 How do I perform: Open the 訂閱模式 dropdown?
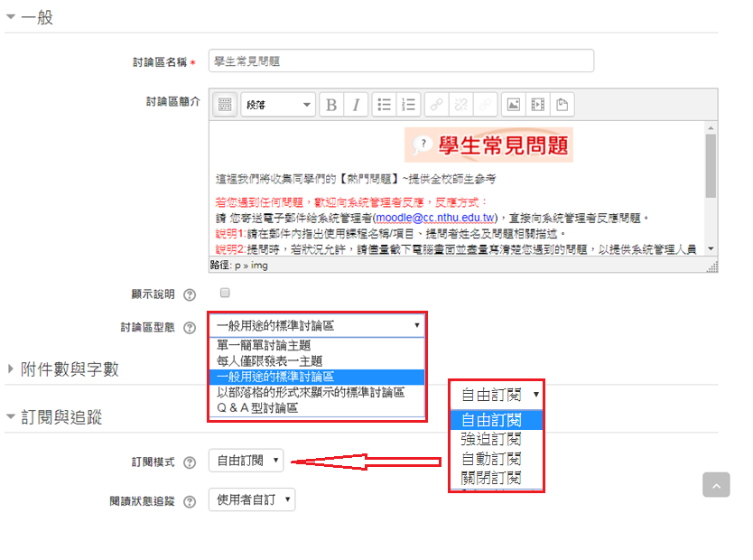(244, 461)
